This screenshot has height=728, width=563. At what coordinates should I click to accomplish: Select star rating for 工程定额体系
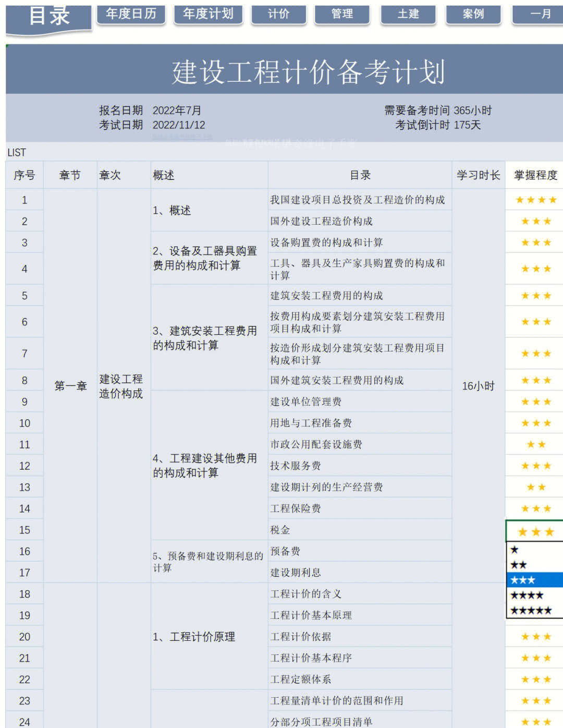point(535,680)
